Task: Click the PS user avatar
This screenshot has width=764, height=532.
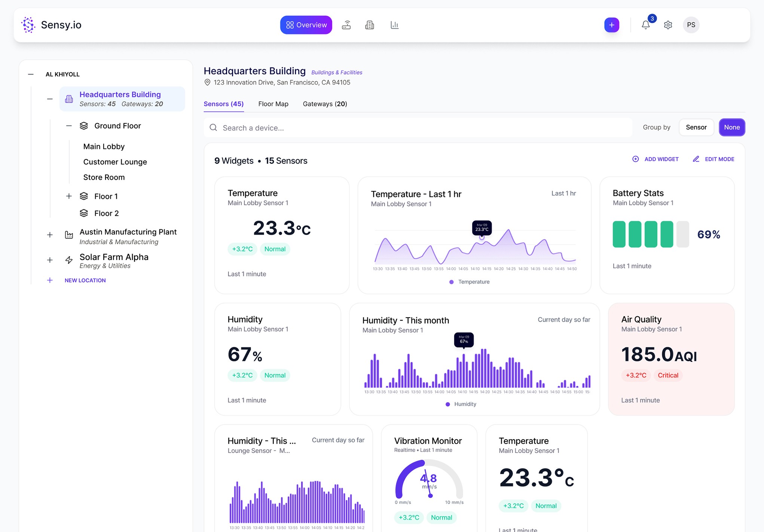Action: point(691,25)
